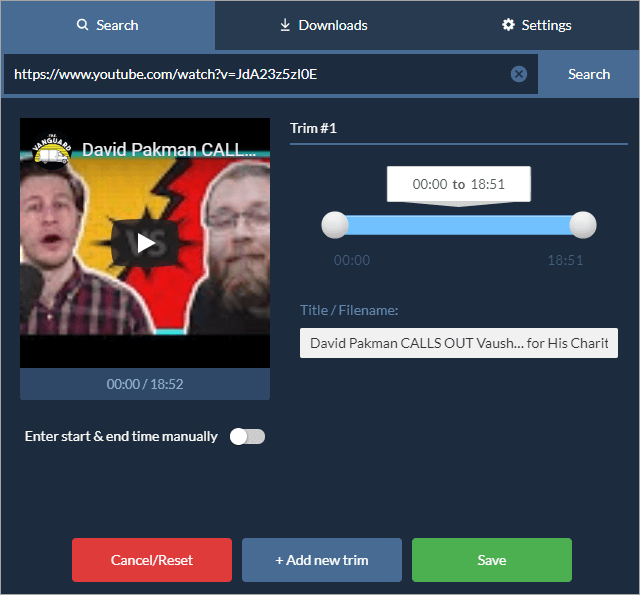This screenshot has height=595, width=640.
Task: Switch to the Search tab
Action: tap(107, 25)
